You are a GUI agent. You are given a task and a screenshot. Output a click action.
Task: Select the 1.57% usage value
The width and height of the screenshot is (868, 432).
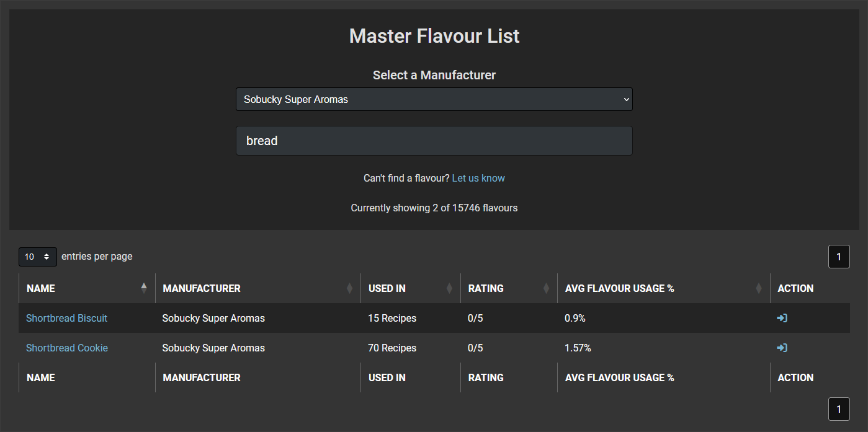pos(578,348)
